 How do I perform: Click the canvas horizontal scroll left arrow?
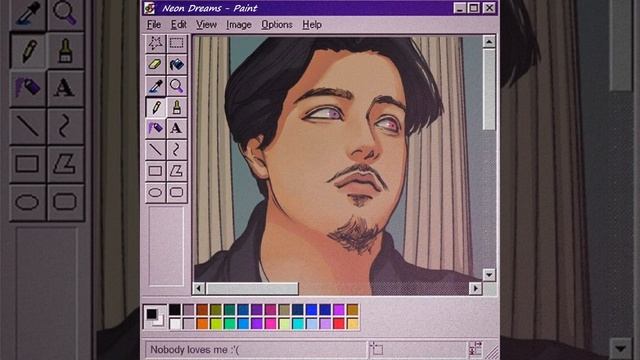[x=198, y=289]
